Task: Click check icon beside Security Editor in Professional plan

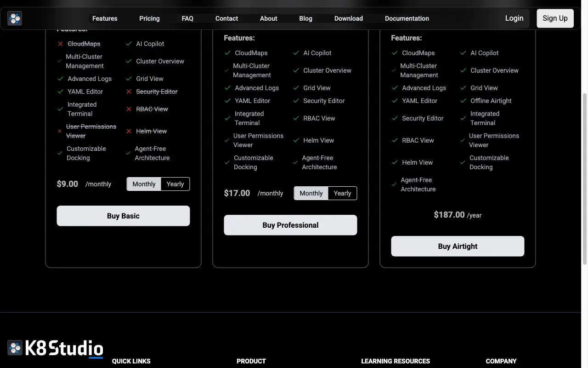Action: click(296, 101)
